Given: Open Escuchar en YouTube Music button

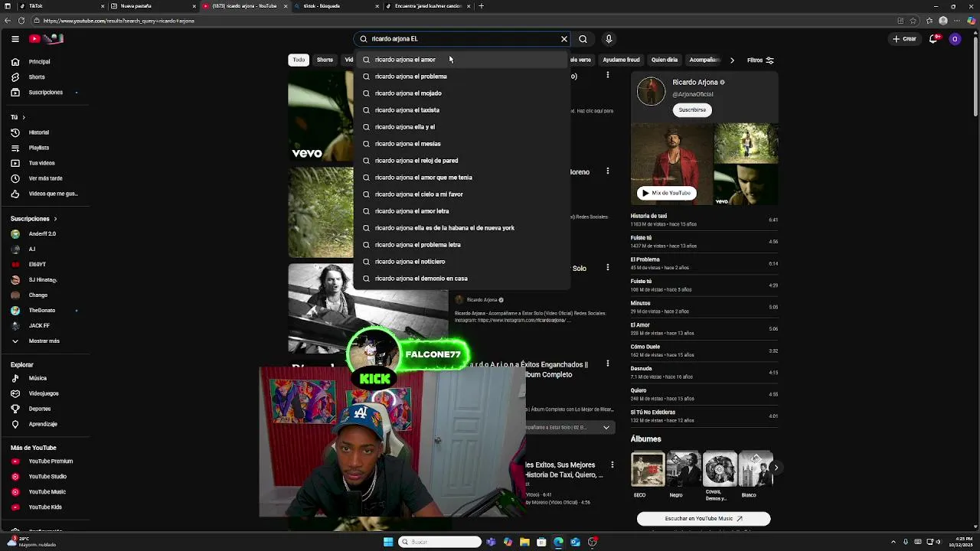Looking at the screenshot, I should 704,519.
